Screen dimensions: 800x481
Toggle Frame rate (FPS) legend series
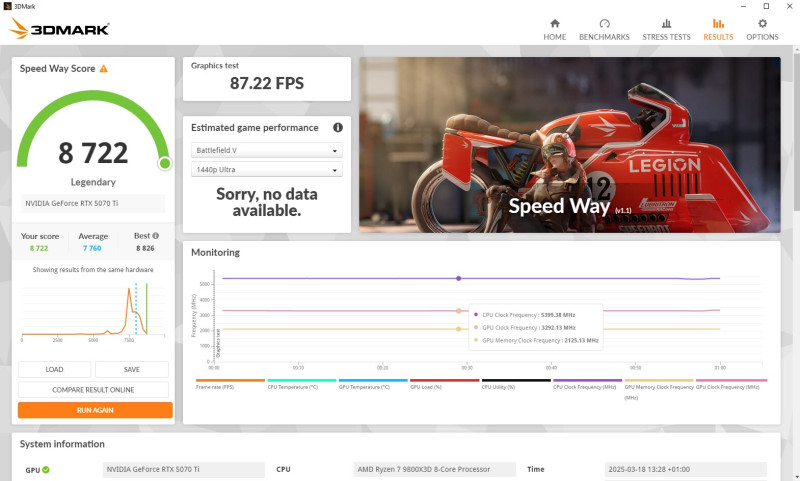(230, 384)
